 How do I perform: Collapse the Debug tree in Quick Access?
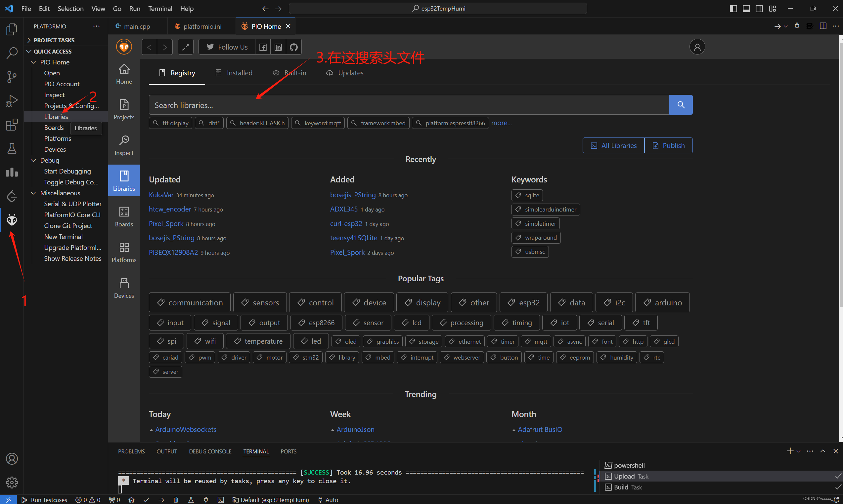click(x=33, y=160)
